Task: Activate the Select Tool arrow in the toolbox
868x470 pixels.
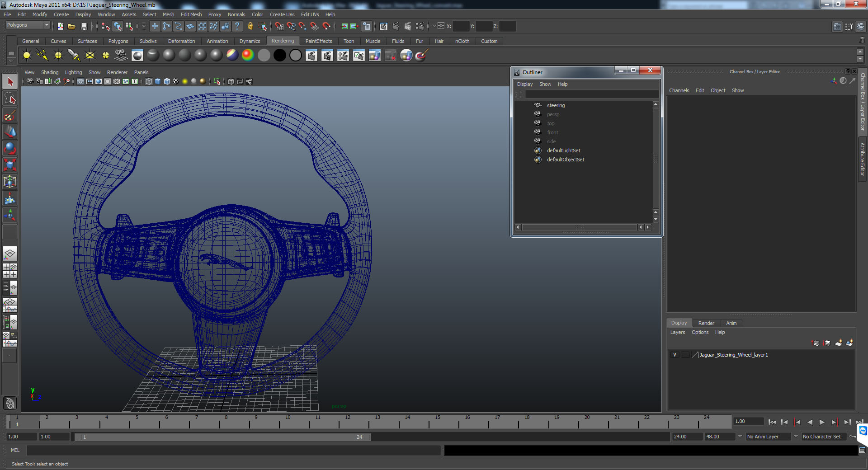Action: (x=10, y=82)
